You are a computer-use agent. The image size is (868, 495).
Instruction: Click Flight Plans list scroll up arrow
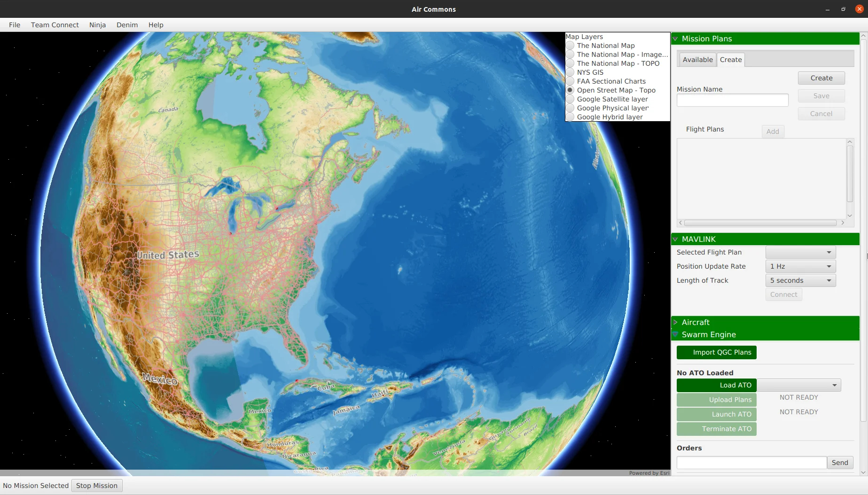pos(850,142)
